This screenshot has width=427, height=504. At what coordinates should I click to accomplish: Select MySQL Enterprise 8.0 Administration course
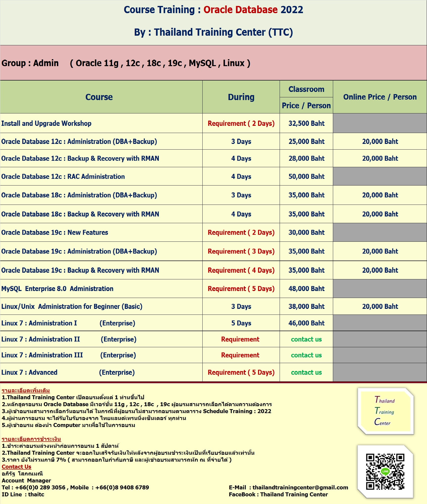pyautogui.click(x=57, y=289)
